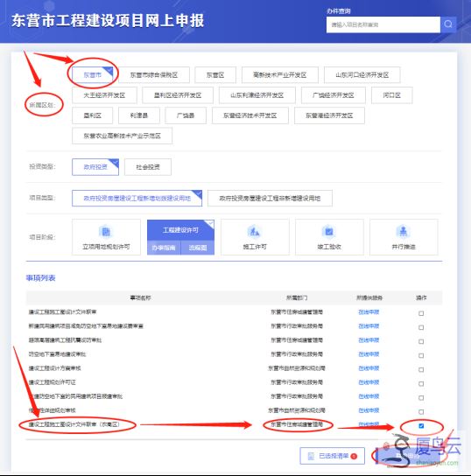Select the 施工许可 stage icon
The width and height of the screenshot is (471, 476).
[255, 232]
